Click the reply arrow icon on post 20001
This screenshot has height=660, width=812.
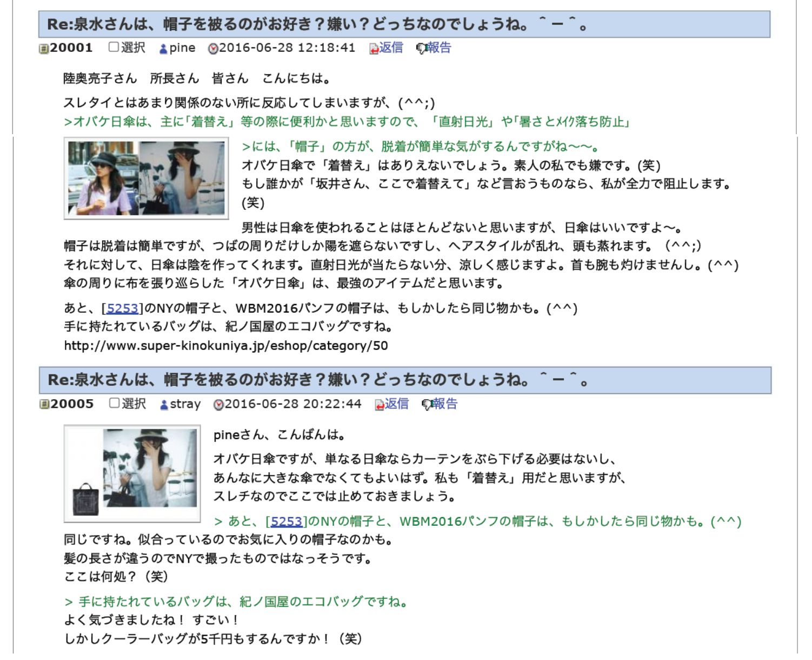[374, 49]
